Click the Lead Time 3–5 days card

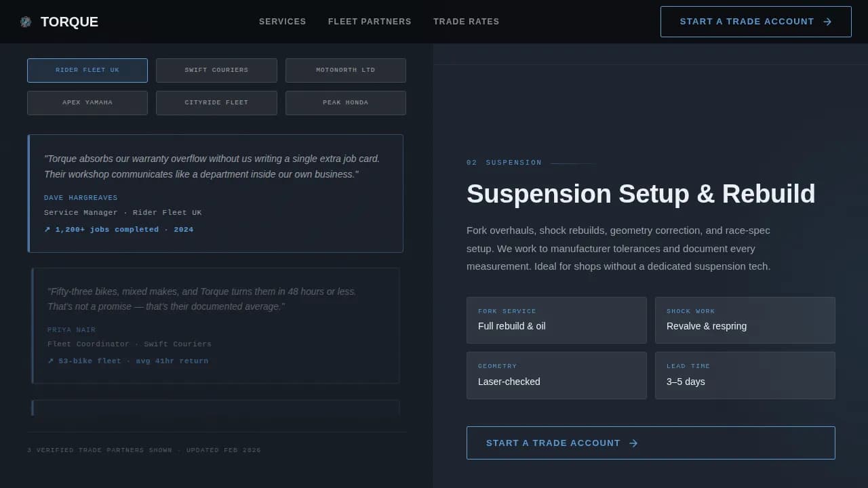745,375
